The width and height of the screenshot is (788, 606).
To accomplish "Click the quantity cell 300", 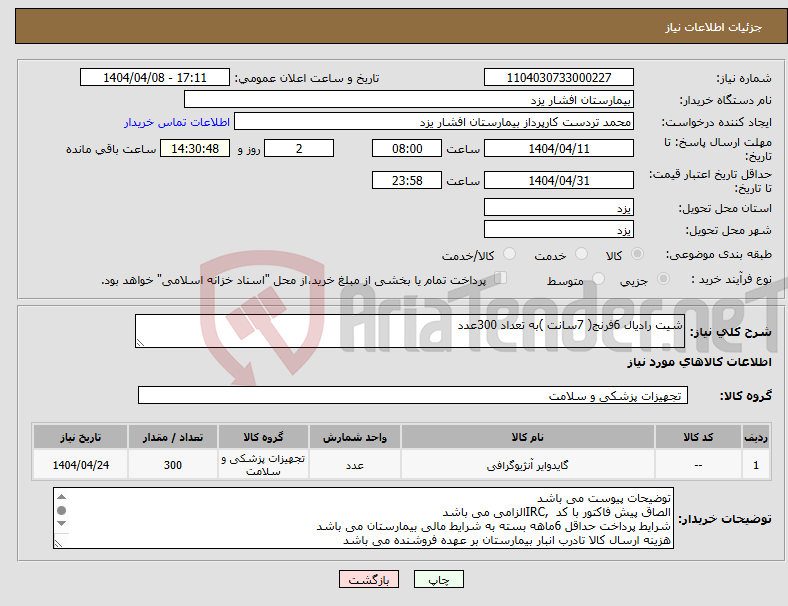I will [x=172, y=465].
